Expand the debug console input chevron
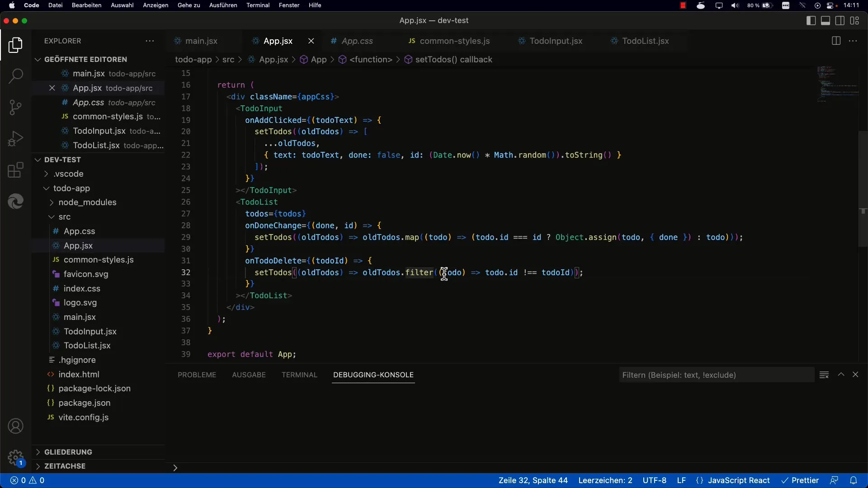The width and height of the screenshot is (868, 488). pyautogui.click(x=175, y=468)
